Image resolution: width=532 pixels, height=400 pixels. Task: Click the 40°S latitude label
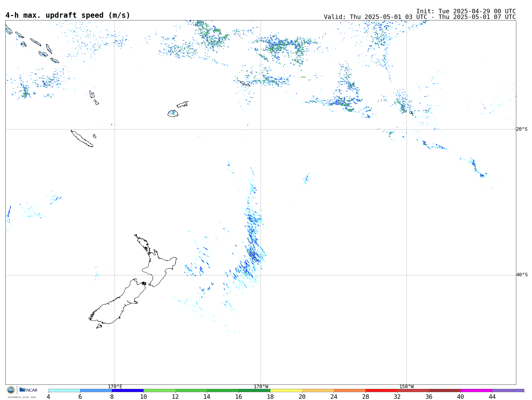522,275
